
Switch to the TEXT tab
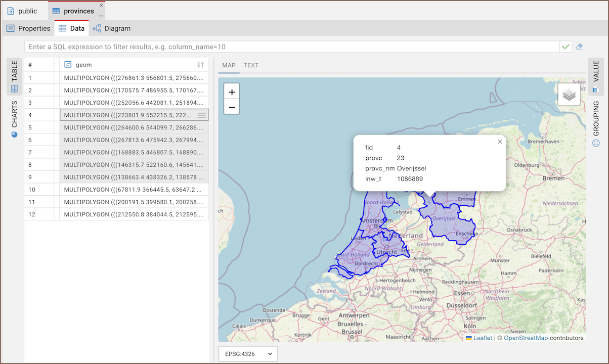251,65
